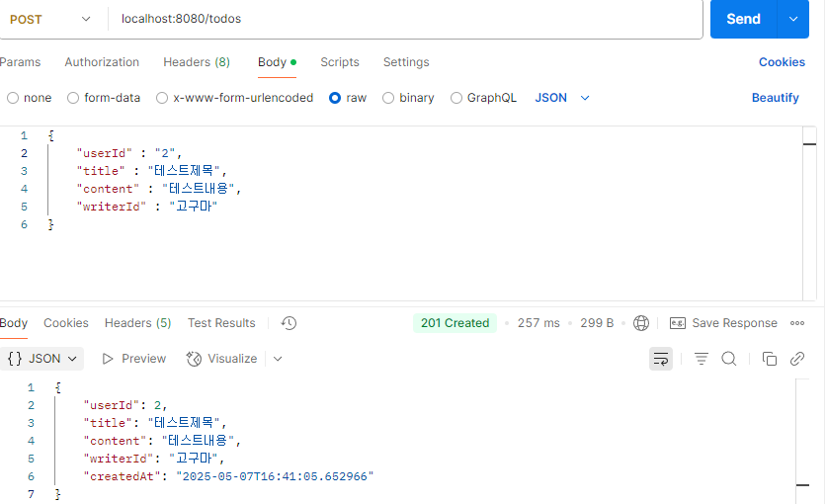Click the link icon in response toolbar
The width and height of the screenshot is (826, 504).
click(x=797, y=359)
